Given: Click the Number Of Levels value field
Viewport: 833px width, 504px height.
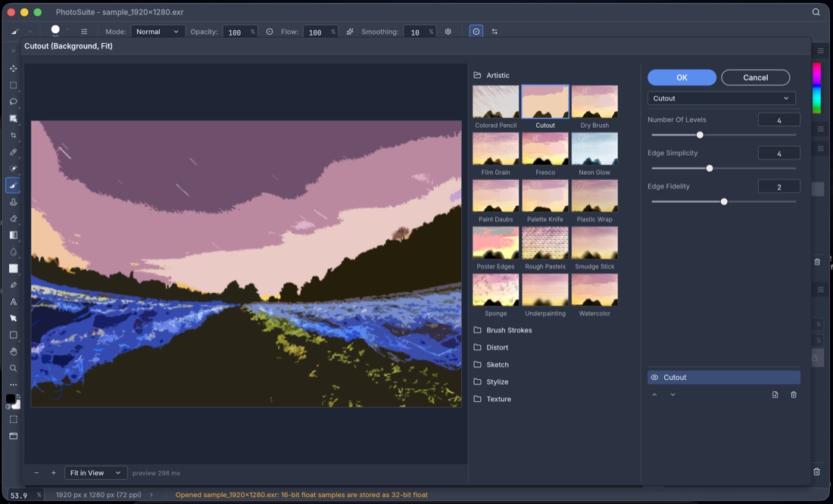Looking at the screenshot, I should [778, 120].
